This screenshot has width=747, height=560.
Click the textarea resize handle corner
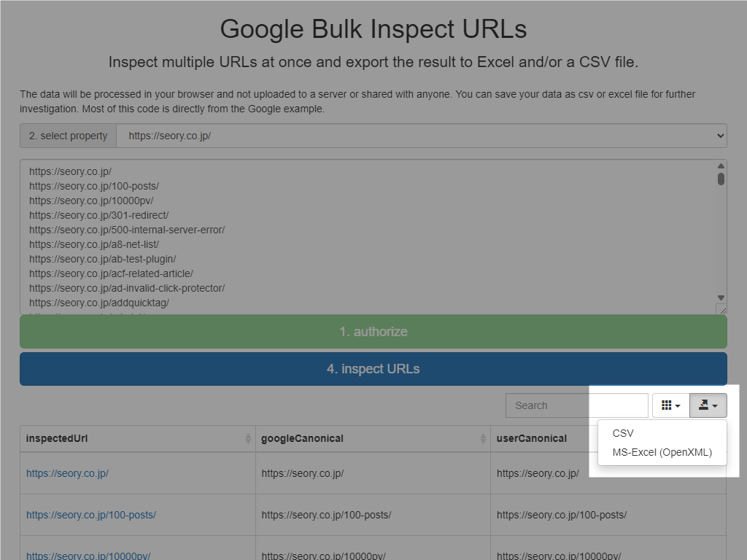point(721,309)
